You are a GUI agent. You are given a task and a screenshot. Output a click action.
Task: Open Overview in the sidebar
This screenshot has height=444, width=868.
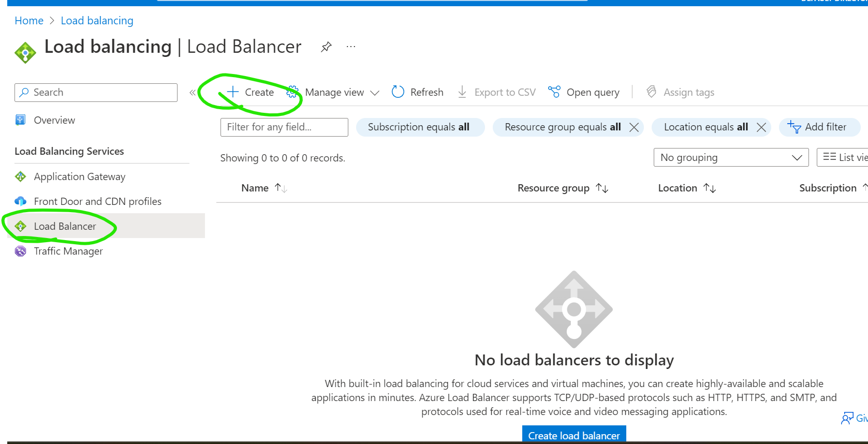[x=54, y=120]
